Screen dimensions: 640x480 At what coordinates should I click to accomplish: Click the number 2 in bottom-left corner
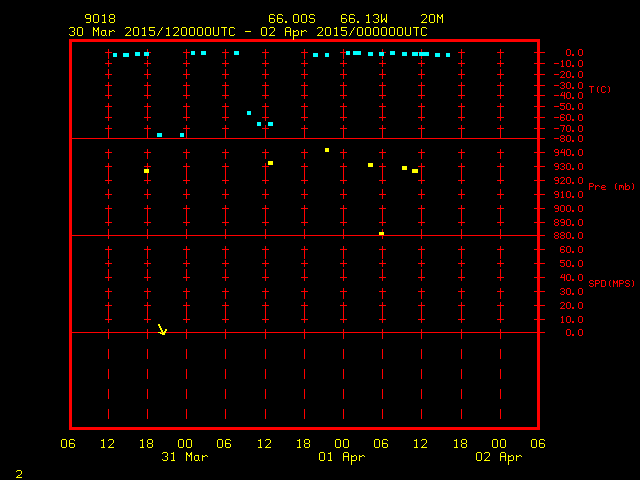[x=18, y=472]
